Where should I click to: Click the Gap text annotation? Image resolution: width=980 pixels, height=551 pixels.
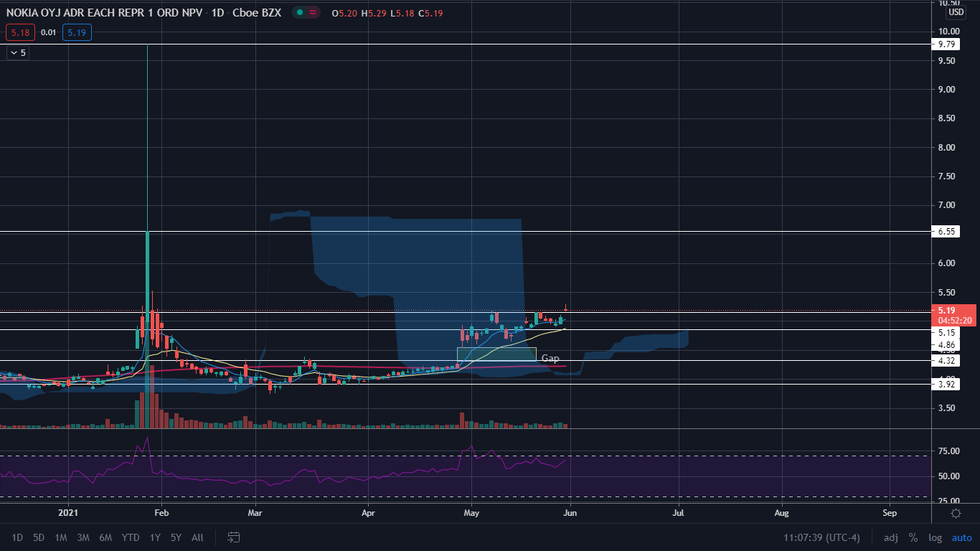pos(550,358)
